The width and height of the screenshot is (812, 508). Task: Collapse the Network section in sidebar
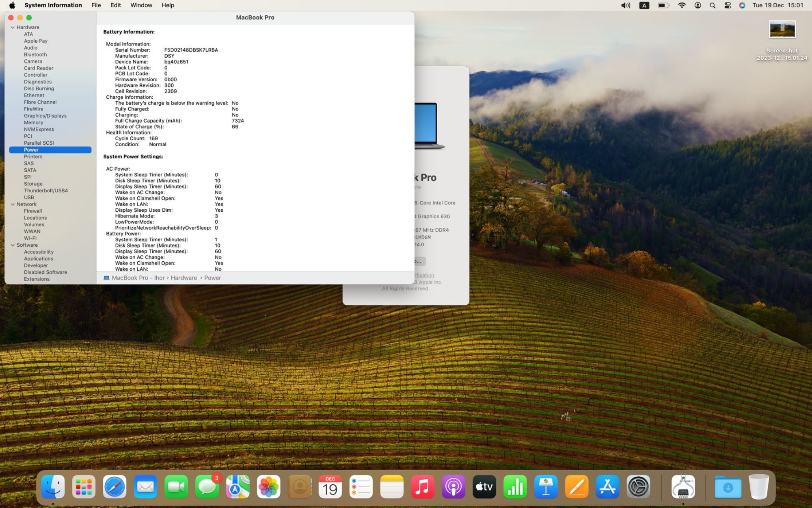point(13,204)
